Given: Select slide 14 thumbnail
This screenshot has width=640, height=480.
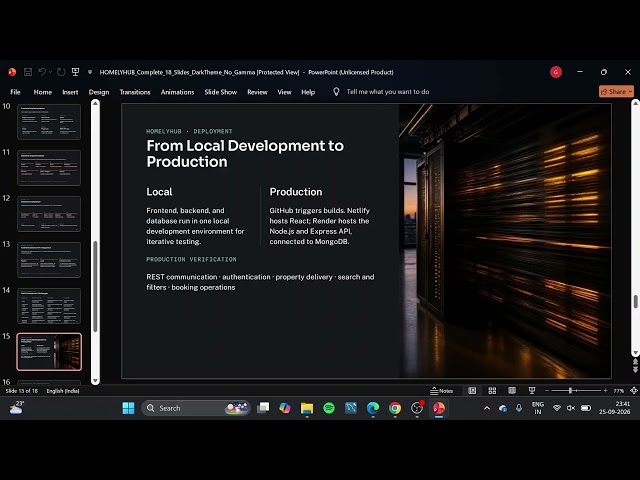Looking at the screenshot, I should [49, 306].
